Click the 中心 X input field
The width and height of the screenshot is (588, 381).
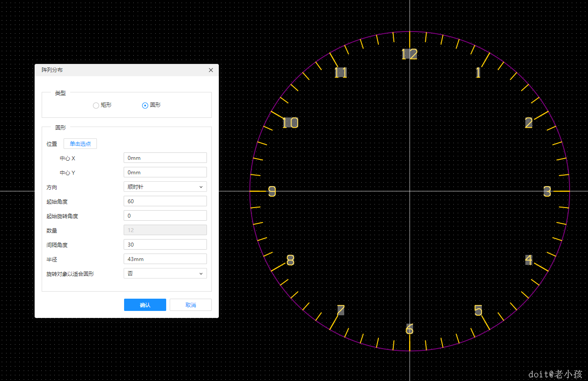tap(165, 158)
